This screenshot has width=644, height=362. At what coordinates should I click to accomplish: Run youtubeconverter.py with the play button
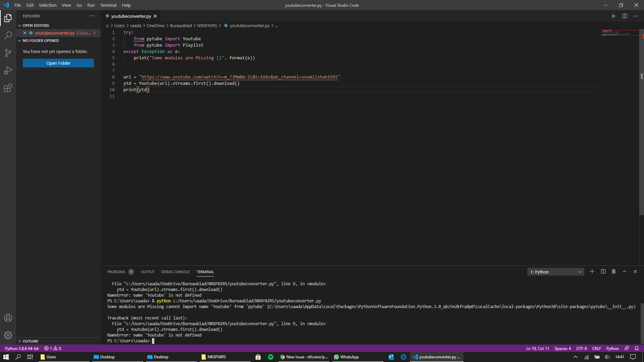click(x=614, y=16)
